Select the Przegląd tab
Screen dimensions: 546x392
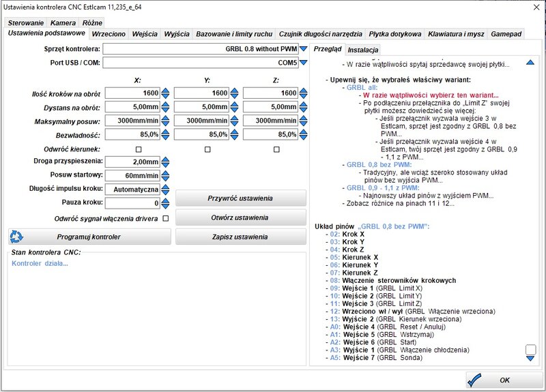328,48
